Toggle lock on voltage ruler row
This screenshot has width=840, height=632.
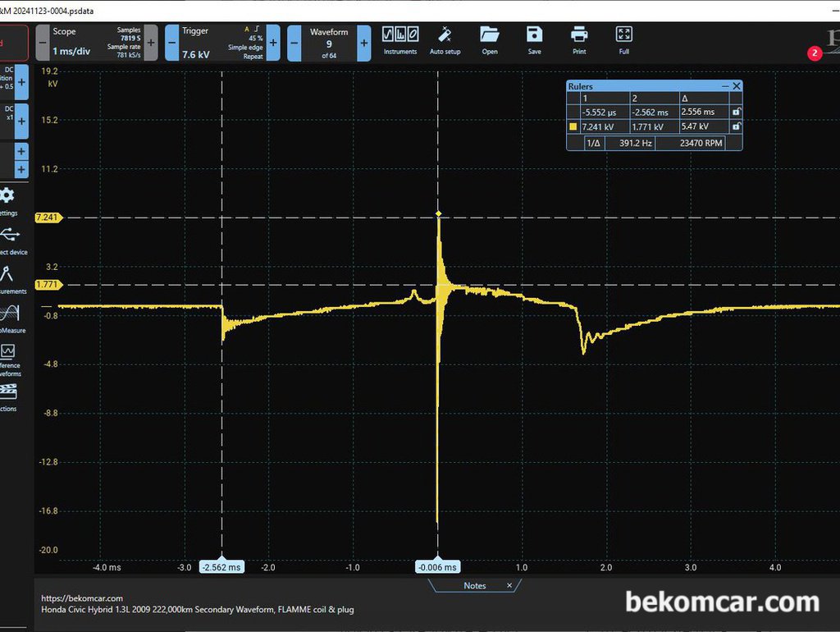pyautogui.click(x=736, y=126)
